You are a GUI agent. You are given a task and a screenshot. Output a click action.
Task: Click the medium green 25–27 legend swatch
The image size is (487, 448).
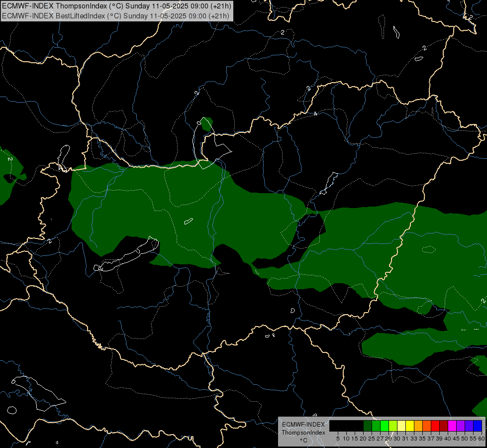(376, 426)
